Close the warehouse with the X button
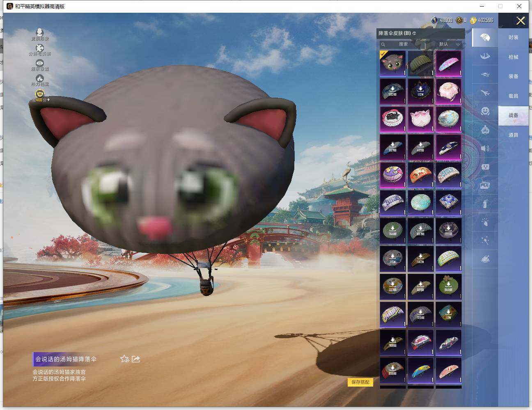 521,21
